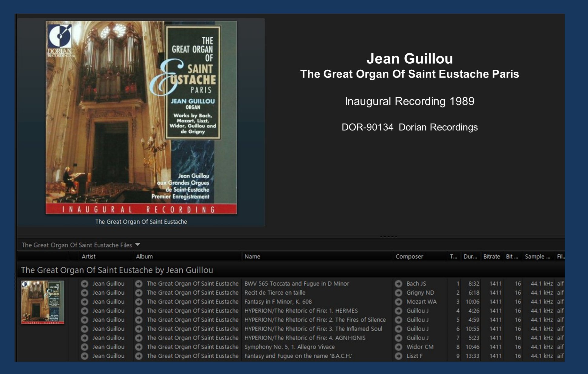Click the pane splitter grip dots
Screen dimensions: 588x374
(388, 236)
